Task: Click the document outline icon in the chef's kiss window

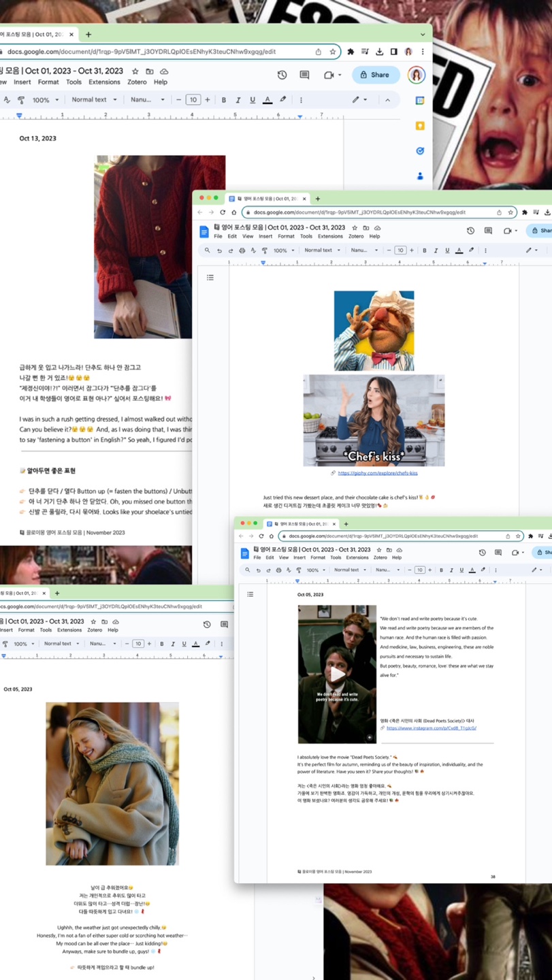Action: 210,278
